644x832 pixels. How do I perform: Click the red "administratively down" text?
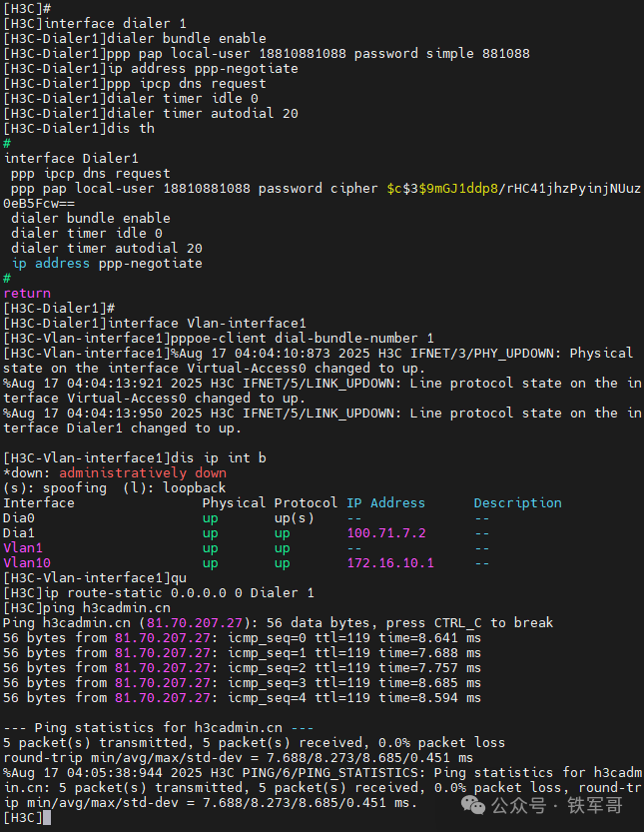click(142, 473)
